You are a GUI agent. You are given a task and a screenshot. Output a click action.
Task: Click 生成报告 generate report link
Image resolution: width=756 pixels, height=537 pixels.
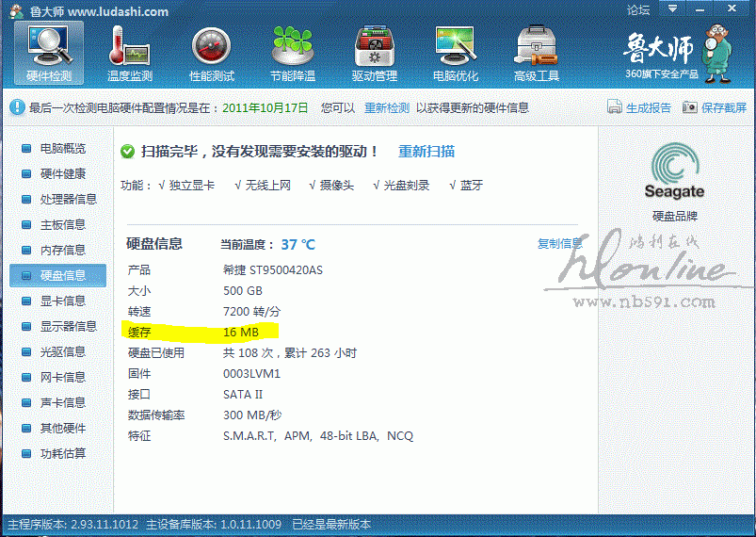click(x=649, y=107)
